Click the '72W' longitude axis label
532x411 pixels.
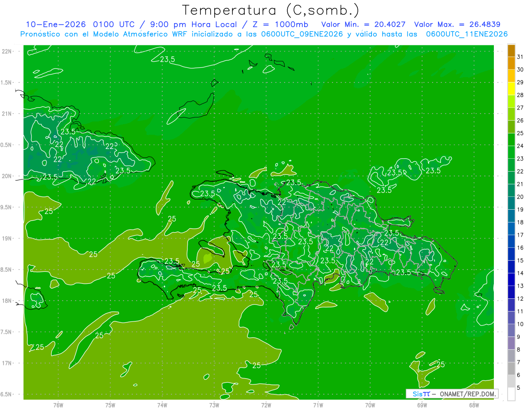coord(266,405)
